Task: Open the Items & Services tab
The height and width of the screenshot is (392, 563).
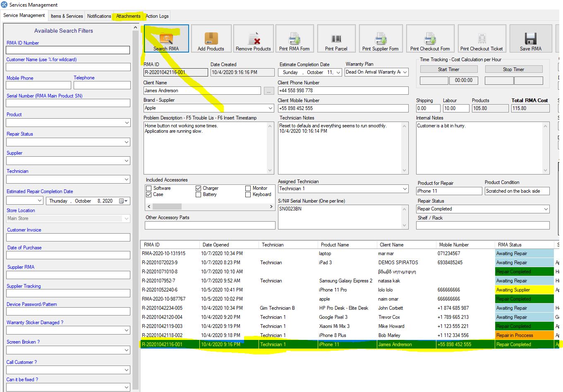Action: pyautogui.click(x=66, y=16)
